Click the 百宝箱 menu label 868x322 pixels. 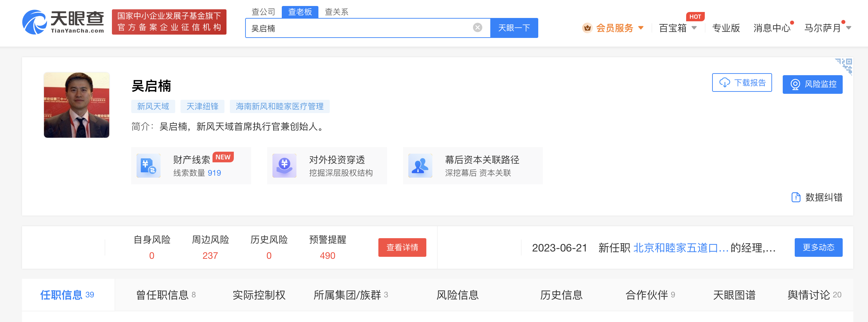click(672, 28)
